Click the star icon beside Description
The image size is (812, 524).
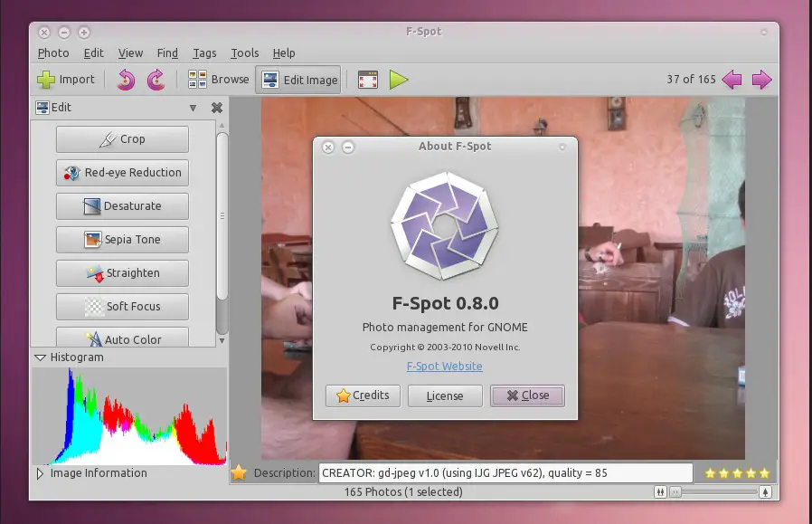click(x=239, y=472)
